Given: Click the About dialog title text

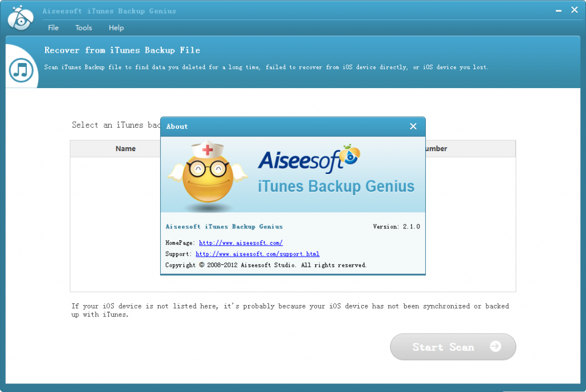Looking at the screenshot, I should pyautogui.click(x=177, y=126).
